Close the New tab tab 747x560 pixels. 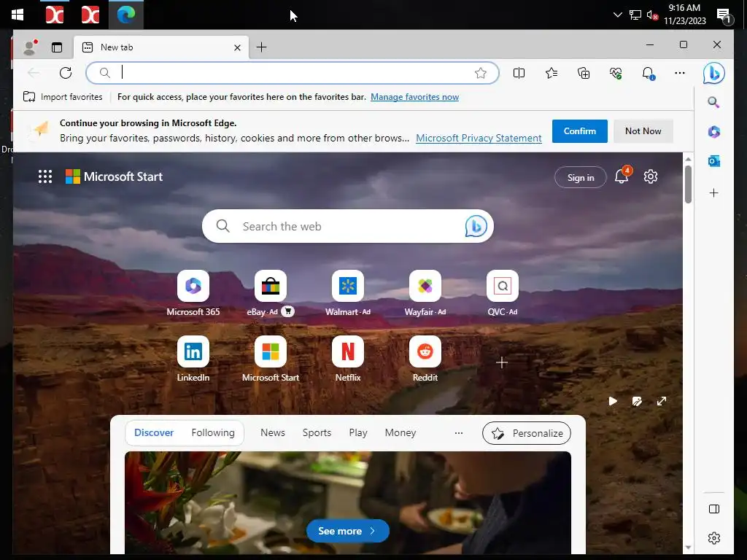tap(237, 47)
